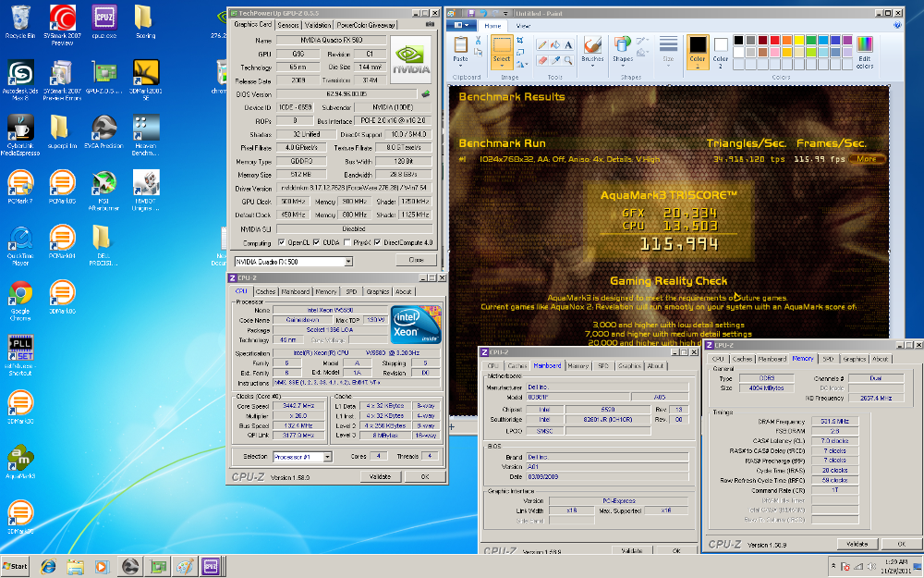Open the cpuz.exe desktop icon
The width and height of the screenshot is (924, 578).
coord(103,22)
